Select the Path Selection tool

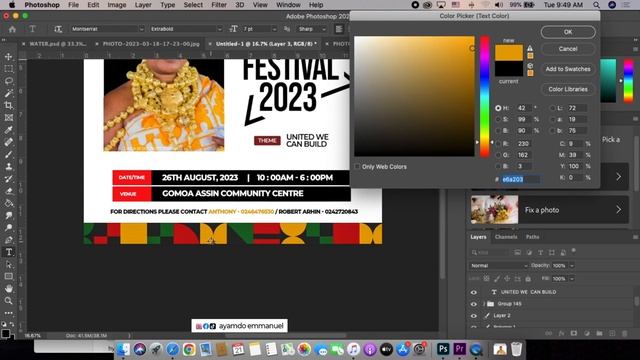(x=8, y=264)
